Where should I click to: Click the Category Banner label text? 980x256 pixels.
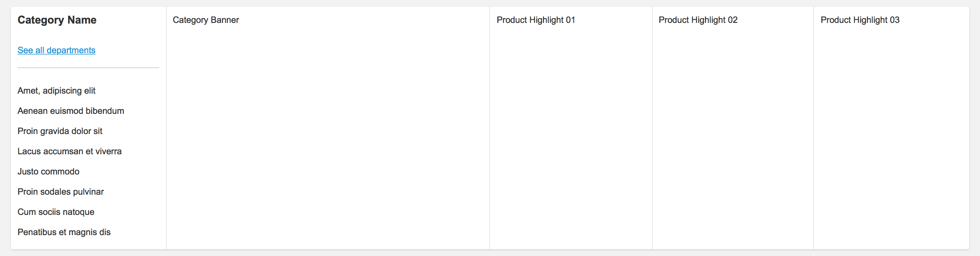tap(206, 20)
